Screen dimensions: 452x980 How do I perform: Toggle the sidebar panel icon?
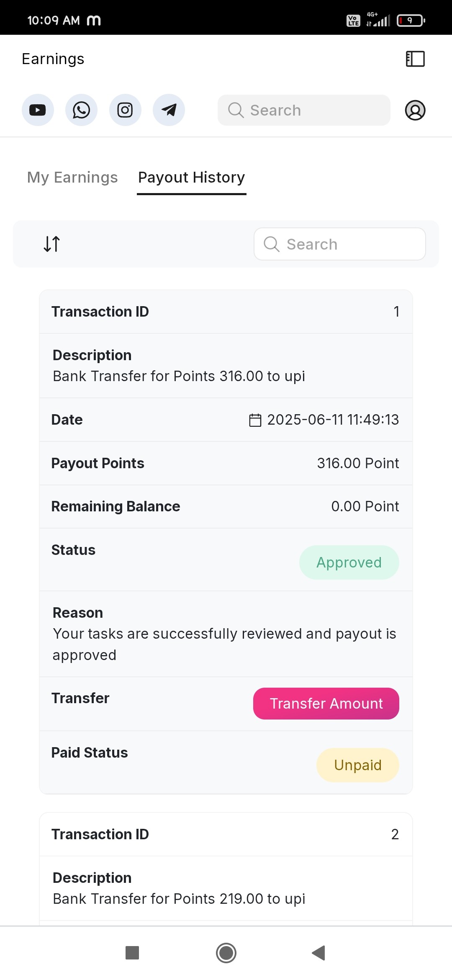(415, 59)
